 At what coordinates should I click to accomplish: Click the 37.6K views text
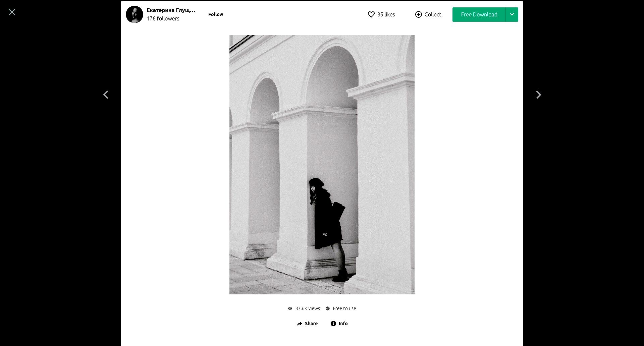click(308, 308)
